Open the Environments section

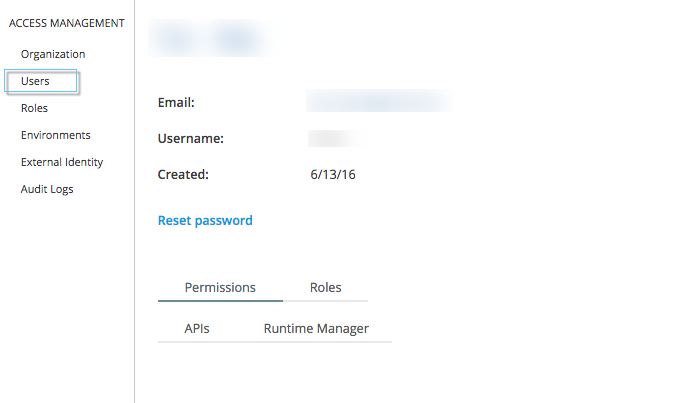tap(56, 135)
